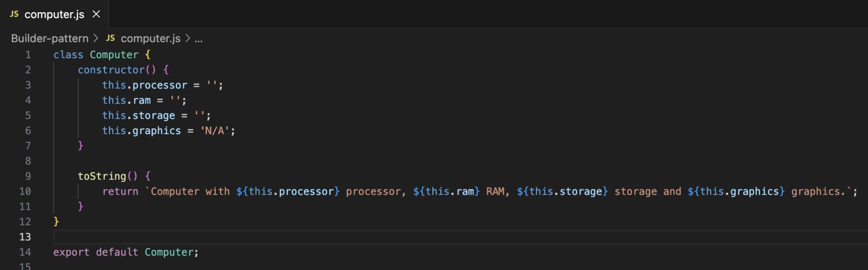Expand the breadcrumb ellipsis symbol list
This screenshot has width=868, height=270.
198,39
